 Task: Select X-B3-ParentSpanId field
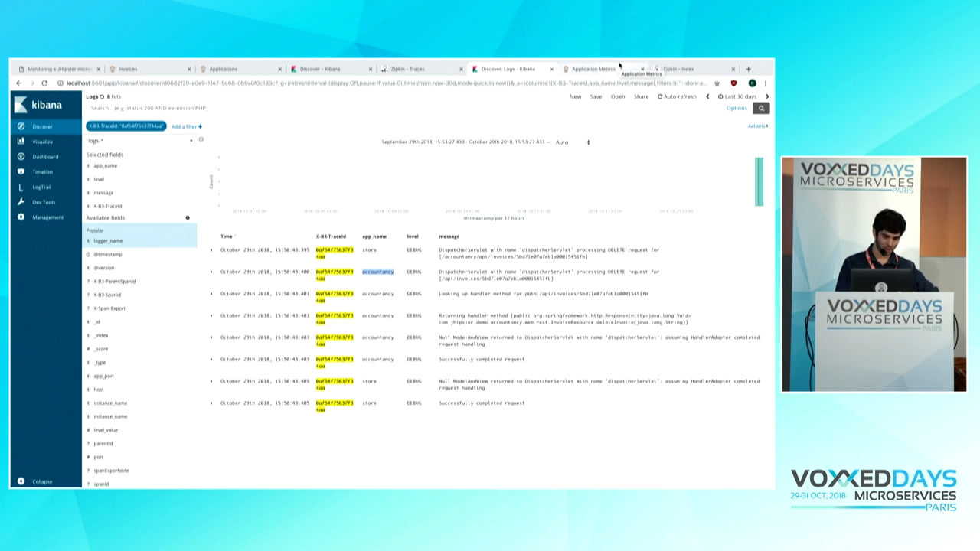[115, 282]
